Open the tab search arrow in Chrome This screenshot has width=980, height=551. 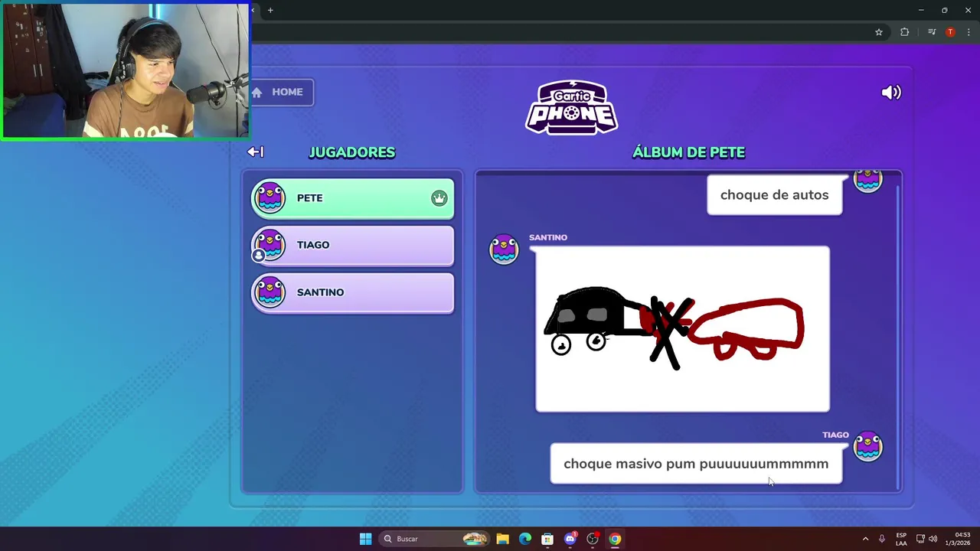tap(253, 10)
